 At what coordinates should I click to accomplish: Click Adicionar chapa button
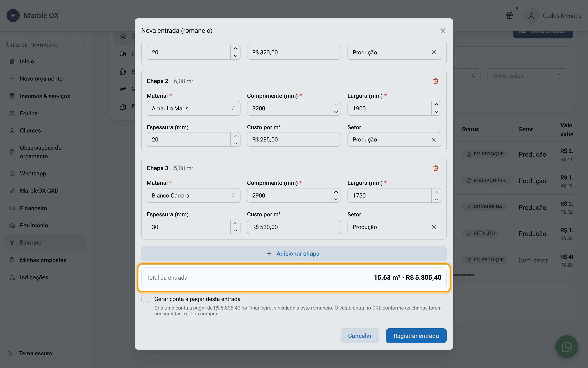click(294, 254)
